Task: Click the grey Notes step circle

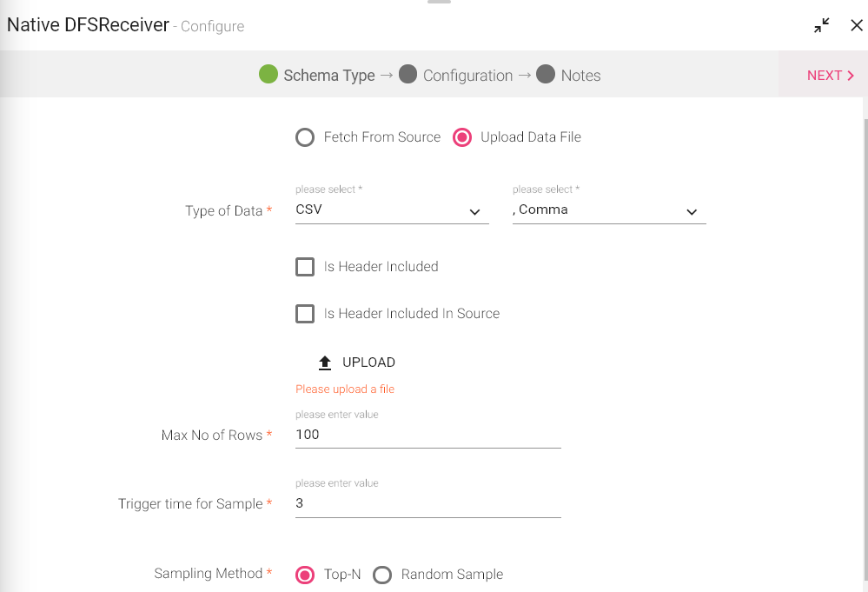Action: (546, 74)
